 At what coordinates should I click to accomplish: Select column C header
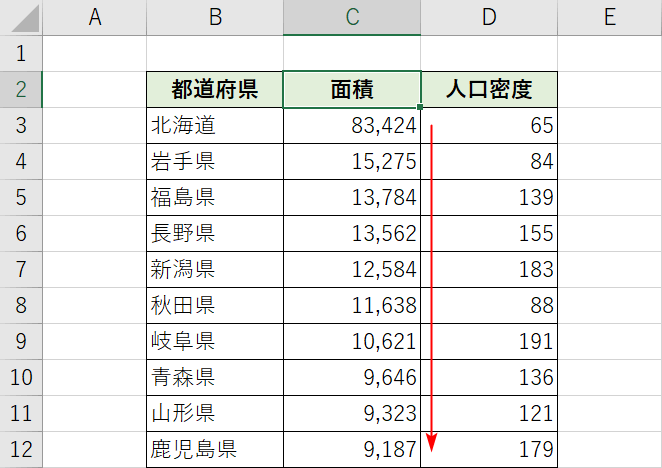click(x=351, y=17)
